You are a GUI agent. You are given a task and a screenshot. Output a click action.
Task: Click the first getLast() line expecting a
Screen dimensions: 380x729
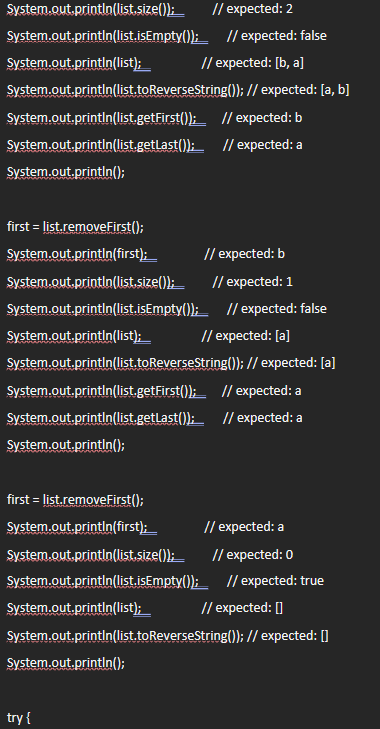click(x=154, y=145)
